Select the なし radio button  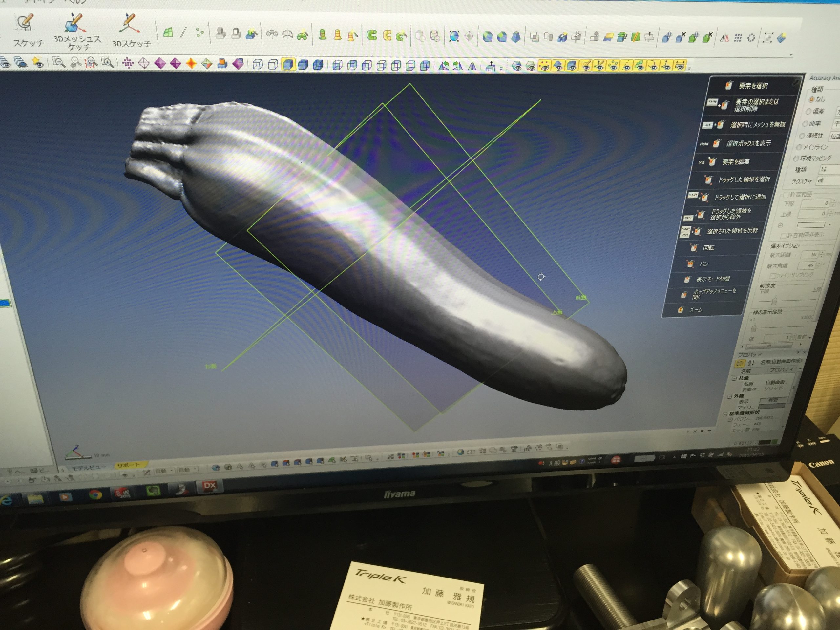(811, 99)
